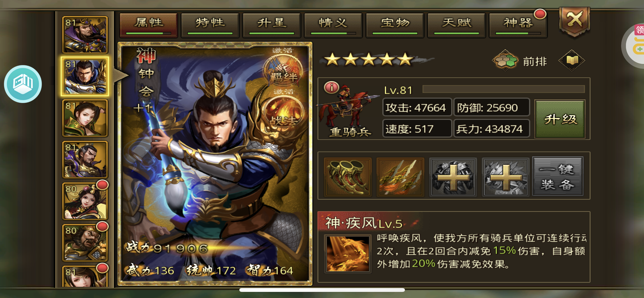Open the book icon next to 前排
This screenshot has height=298, width=644.
coord(572,60)
